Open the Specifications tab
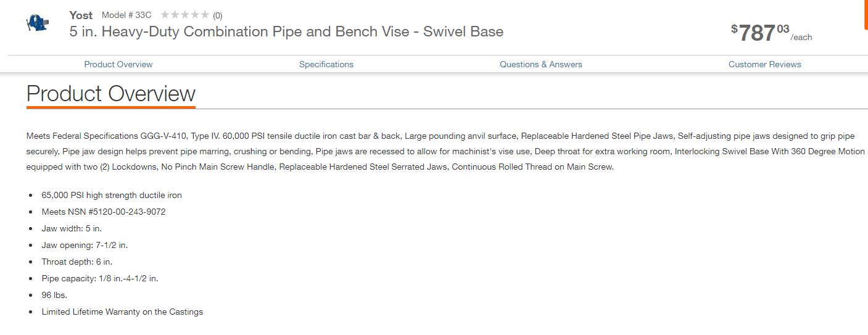The height and width of the screenshot is (335, 868). pyautogui.click(x=326, y=64)
